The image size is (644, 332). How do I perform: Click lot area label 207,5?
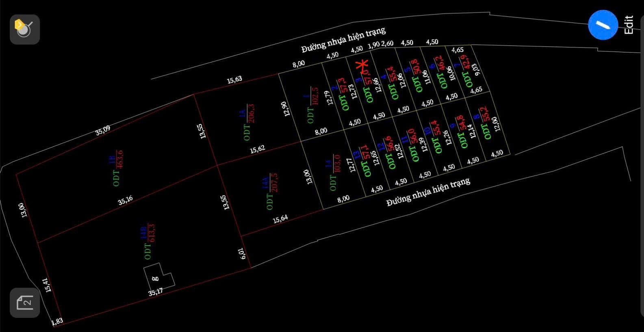click(274, 182)
